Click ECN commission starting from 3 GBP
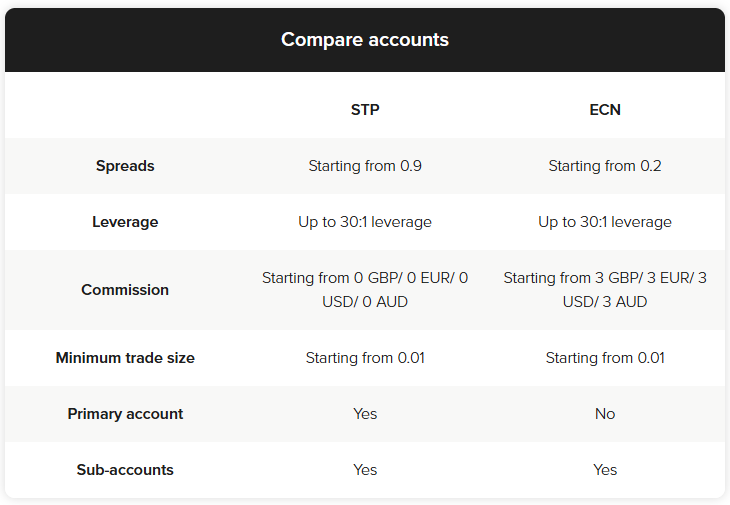 click(x=605, y=290)
